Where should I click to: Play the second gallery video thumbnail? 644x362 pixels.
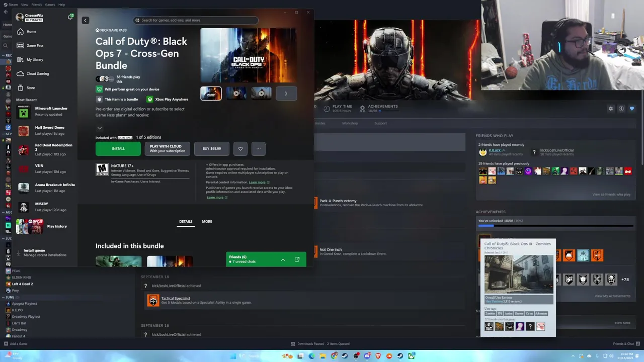pos(236,93)
